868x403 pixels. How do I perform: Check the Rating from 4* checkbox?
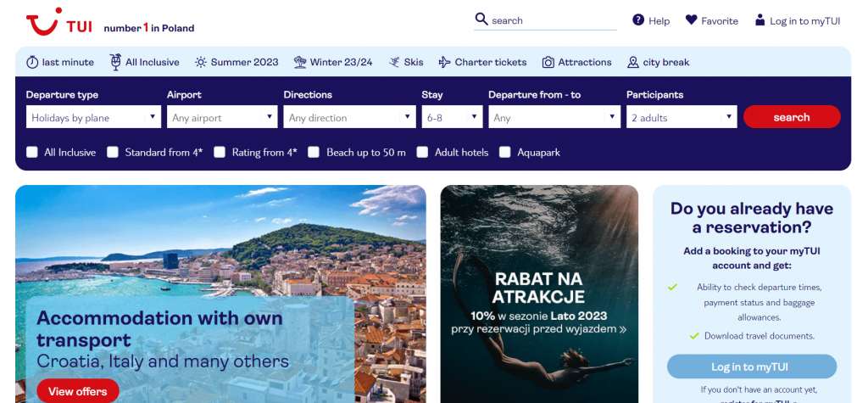220,152
